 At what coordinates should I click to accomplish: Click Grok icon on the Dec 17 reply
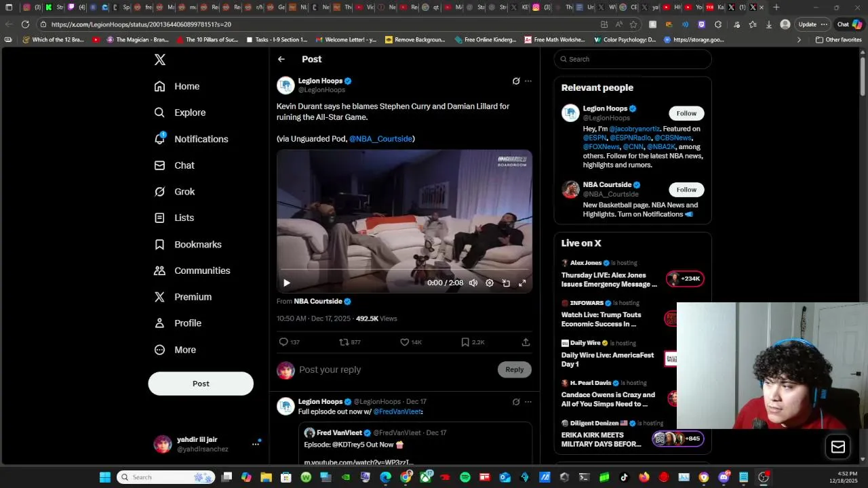pos(516,402)
